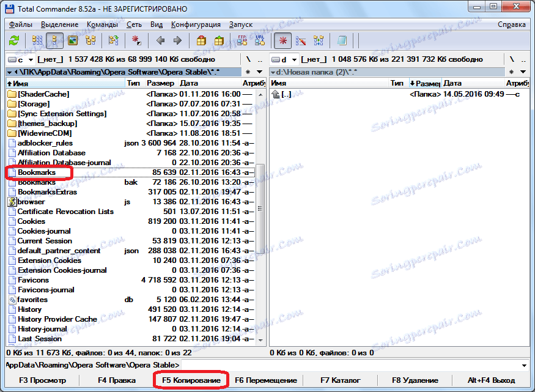
Task: Select the adblocker_rules json file
Action: (130, 143)
